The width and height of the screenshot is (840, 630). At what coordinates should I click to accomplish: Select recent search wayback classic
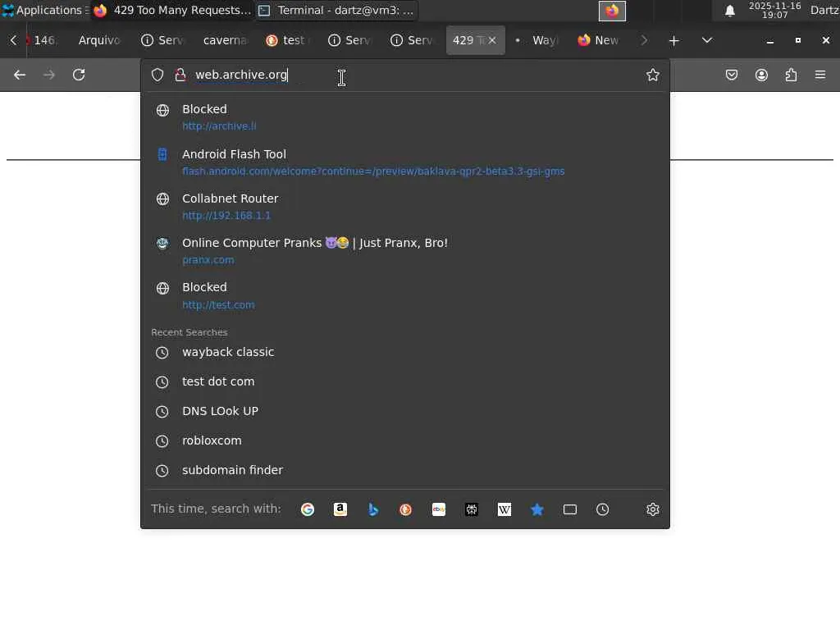405,353
